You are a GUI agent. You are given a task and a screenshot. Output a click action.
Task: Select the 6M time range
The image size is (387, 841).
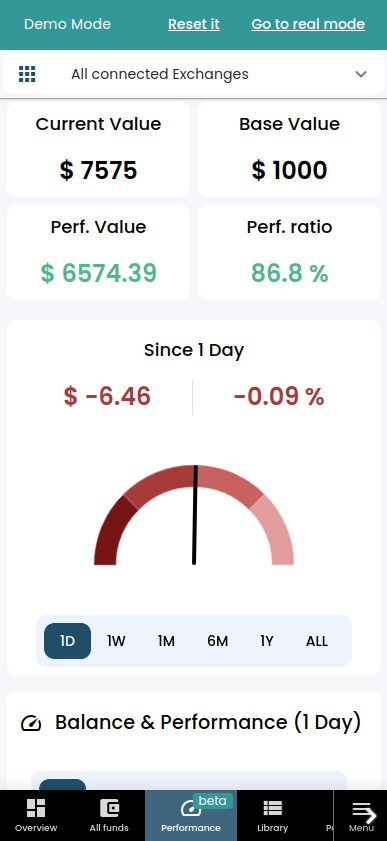[x=218, y=641]
